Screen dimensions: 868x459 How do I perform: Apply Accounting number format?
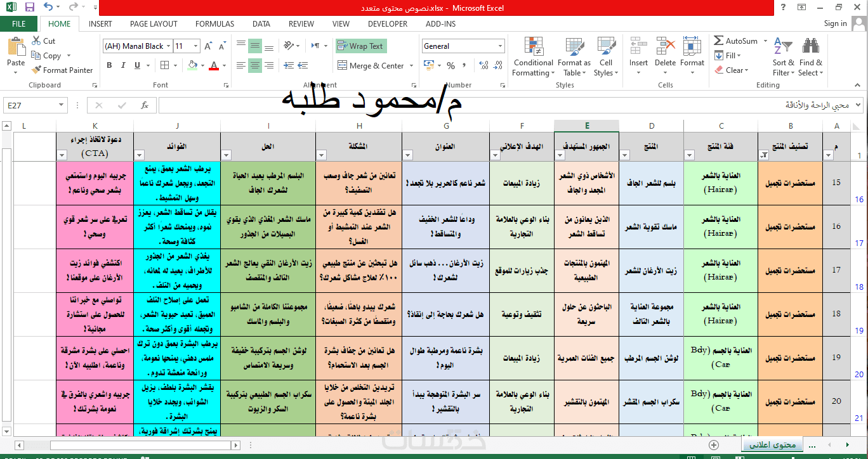(x=428, y=65)
